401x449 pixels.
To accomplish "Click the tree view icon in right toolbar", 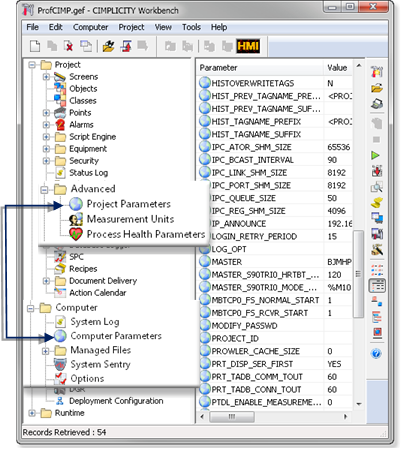I will [377, 317].
